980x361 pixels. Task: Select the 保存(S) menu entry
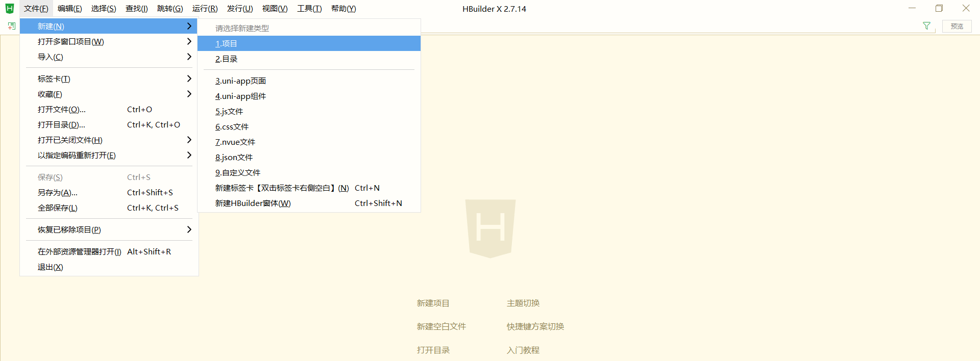(x=109, y=177)
